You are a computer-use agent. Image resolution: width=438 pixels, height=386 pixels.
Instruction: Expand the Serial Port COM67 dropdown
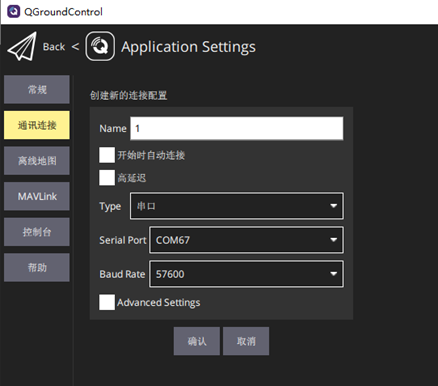point(246,240)
